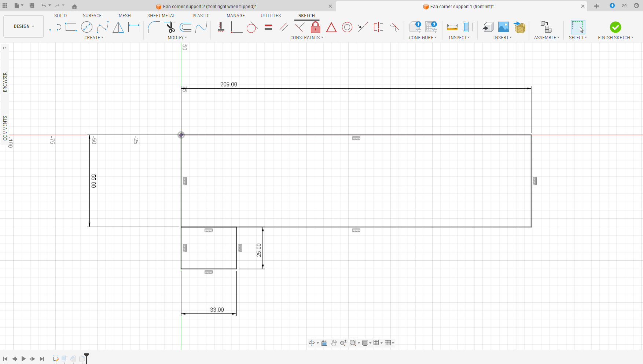The width and height of the screenshot is (643, 364).
Task: Switch to the Surface tab
Action: click(92, 16)
